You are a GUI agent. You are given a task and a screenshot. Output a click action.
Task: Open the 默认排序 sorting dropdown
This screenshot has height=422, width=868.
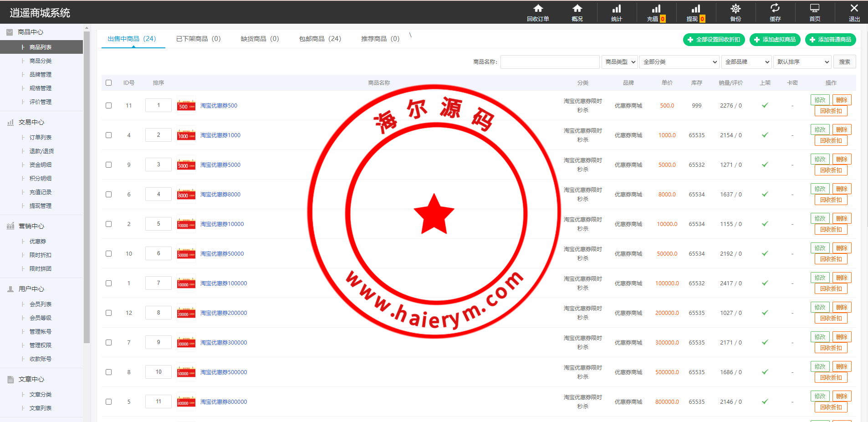coord(802,62)
